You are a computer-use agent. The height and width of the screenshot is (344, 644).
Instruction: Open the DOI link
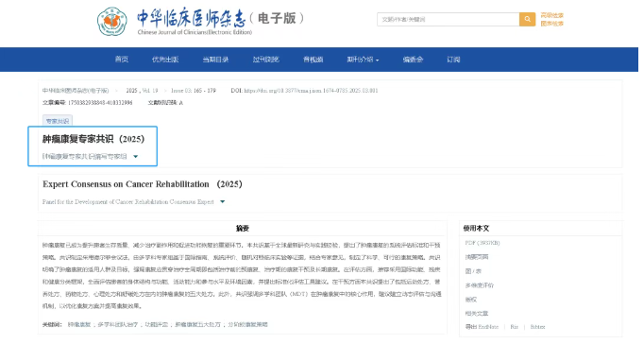coord(311,91)
